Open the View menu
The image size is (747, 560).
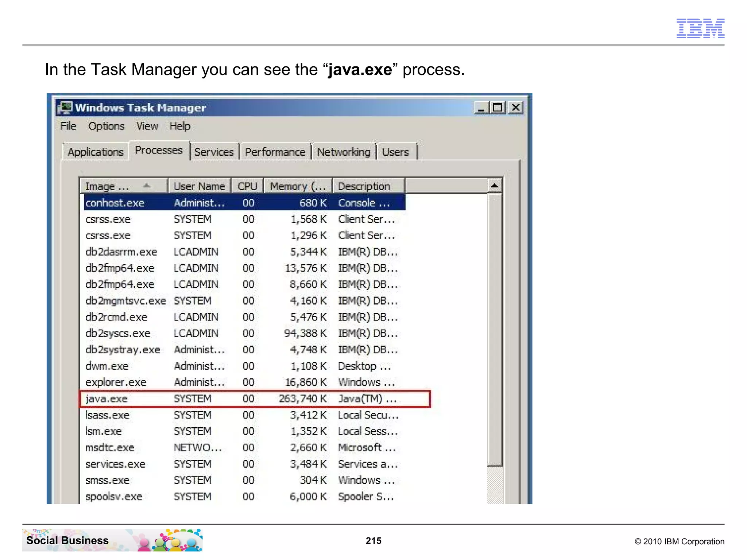click(x=147, y=126)
